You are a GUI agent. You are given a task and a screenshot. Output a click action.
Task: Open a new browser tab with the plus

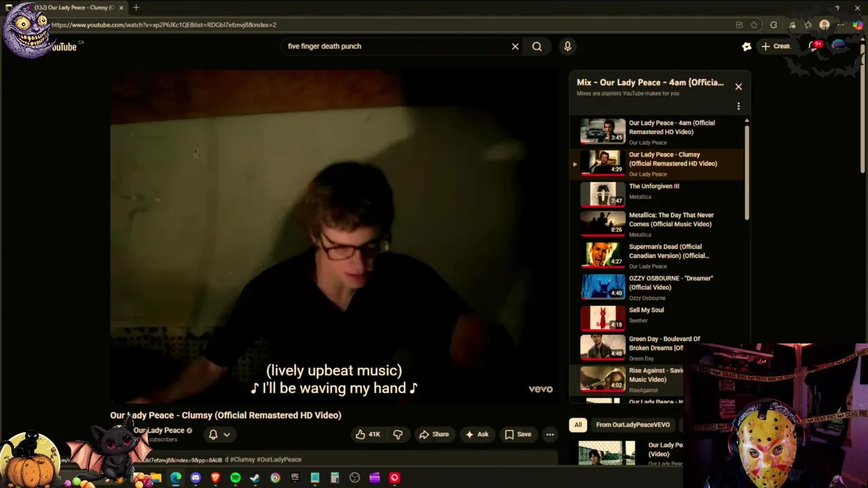pos(136,7)
